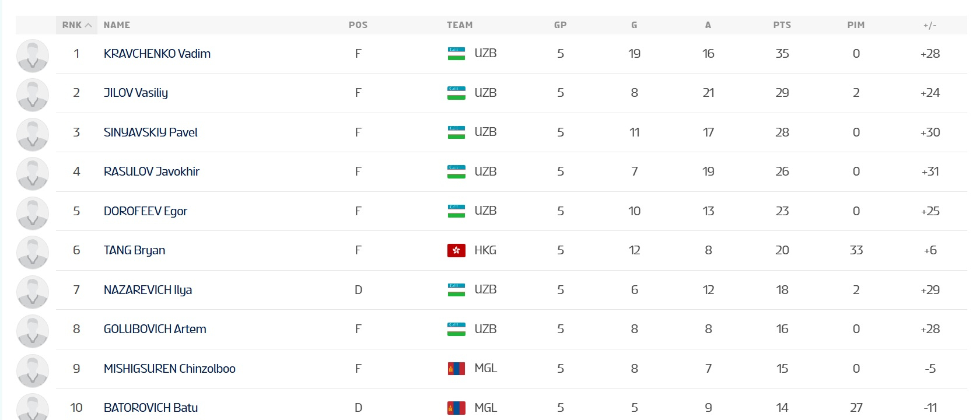980x420 pixels.
Task: Click the Hong Kong flag in Tang Bryan's row
Action: click(456, 250)
